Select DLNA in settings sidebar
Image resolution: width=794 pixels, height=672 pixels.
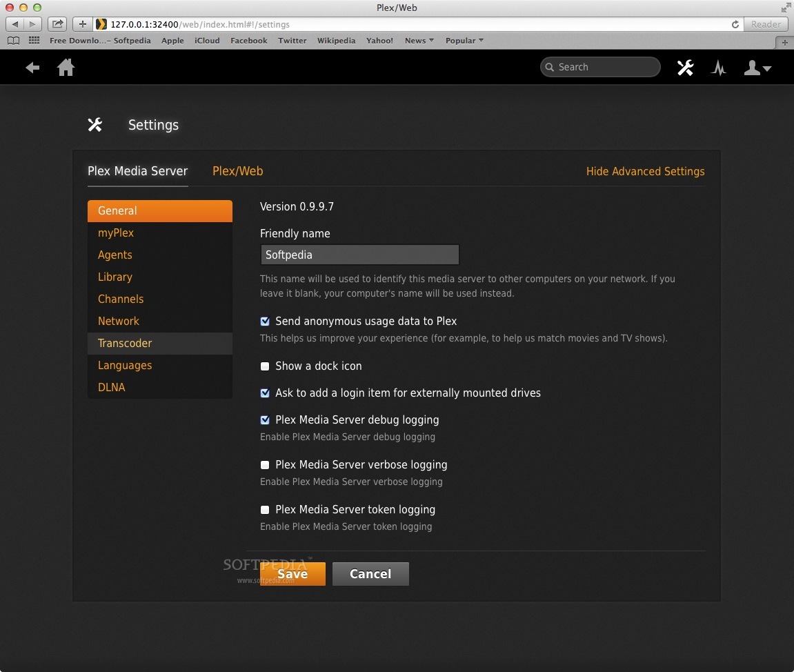point(160,387)
